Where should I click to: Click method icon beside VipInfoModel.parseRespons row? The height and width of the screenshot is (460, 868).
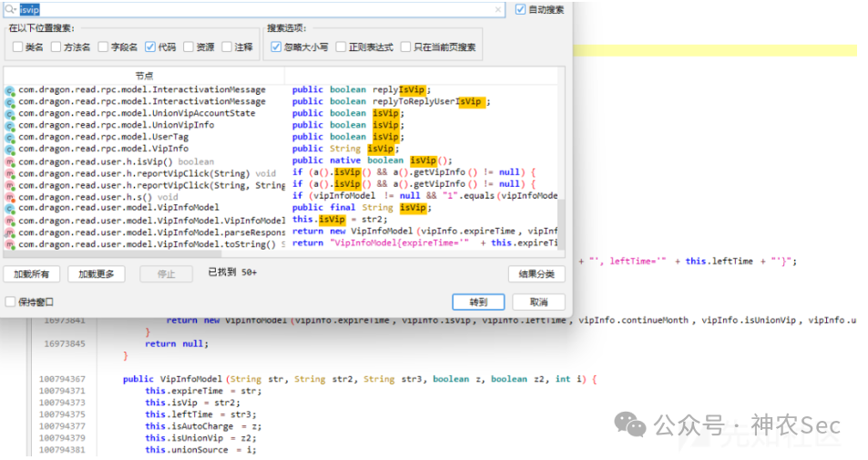pos(9,233)
